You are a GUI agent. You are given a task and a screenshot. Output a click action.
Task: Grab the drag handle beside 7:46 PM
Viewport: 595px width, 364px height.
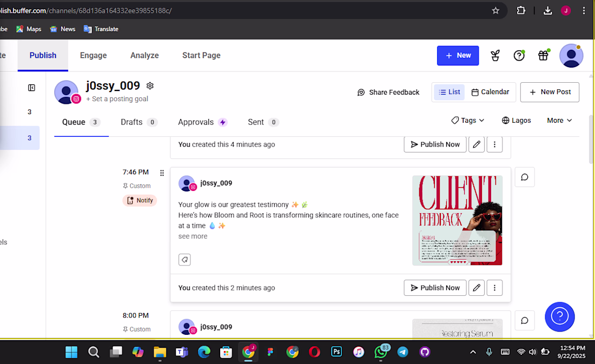tap(162, 173)
